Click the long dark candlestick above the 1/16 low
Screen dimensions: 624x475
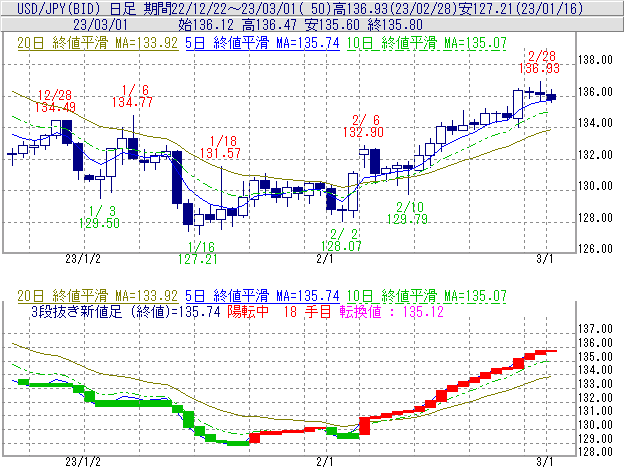point(177,177)
